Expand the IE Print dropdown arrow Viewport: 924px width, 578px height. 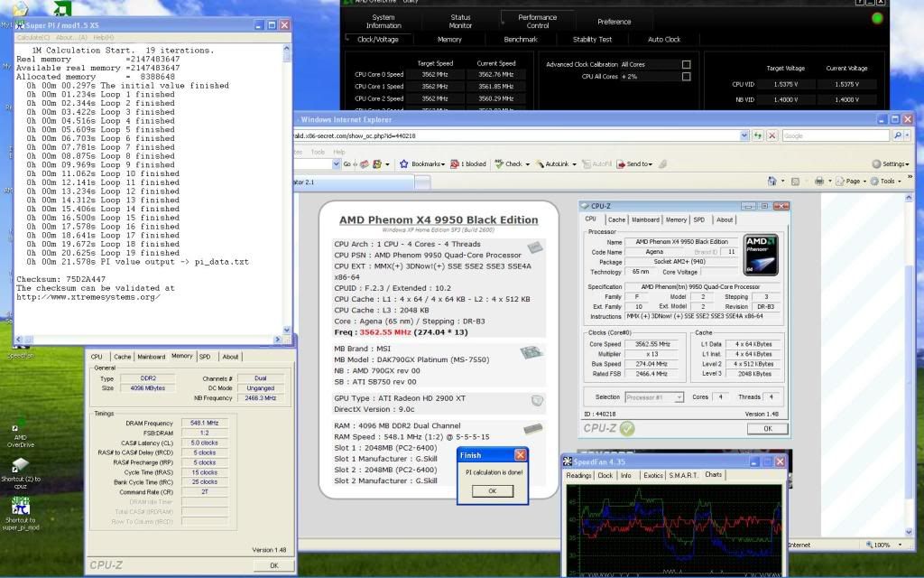(829, 182)
